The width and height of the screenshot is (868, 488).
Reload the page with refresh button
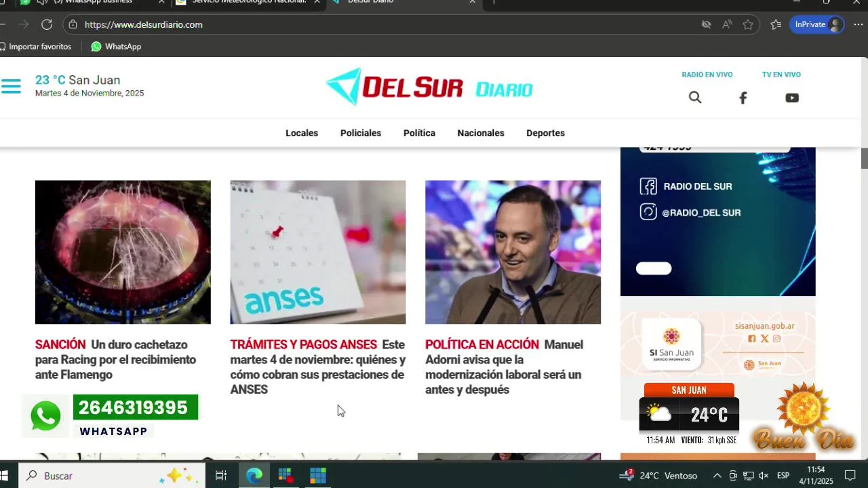click(47, 24)
